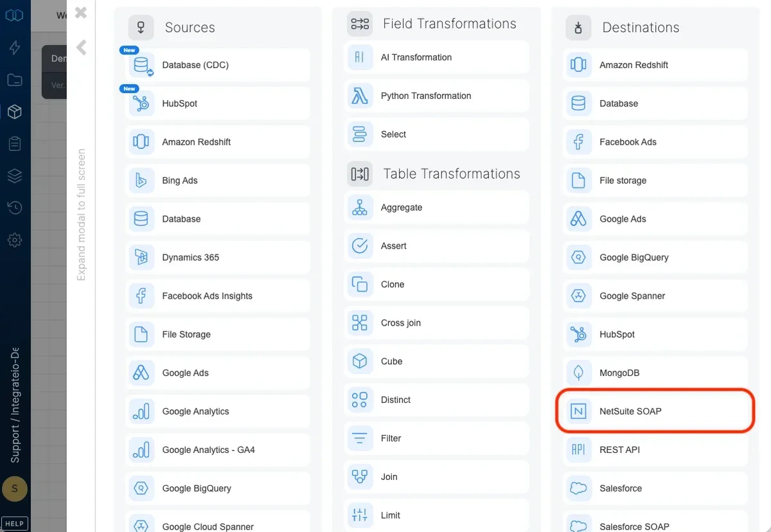Open the settings gear in the sidebar

[14, 240]
